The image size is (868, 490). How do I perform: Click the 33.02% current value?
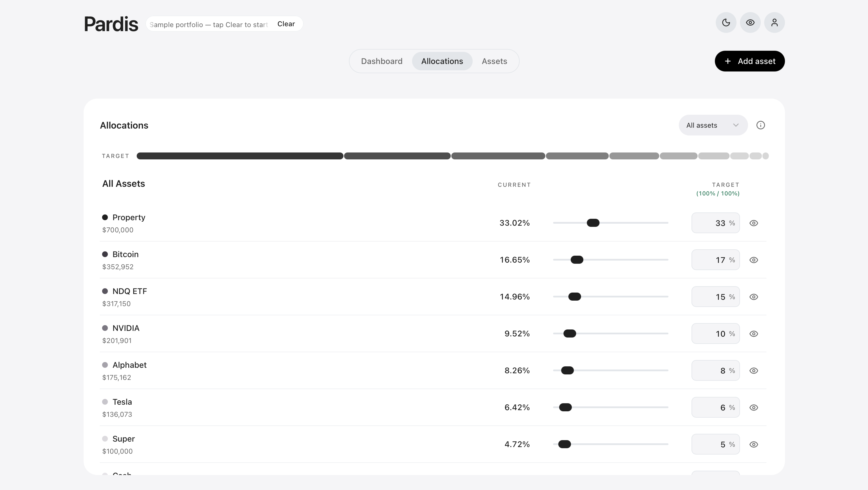[x=514, y=223]
